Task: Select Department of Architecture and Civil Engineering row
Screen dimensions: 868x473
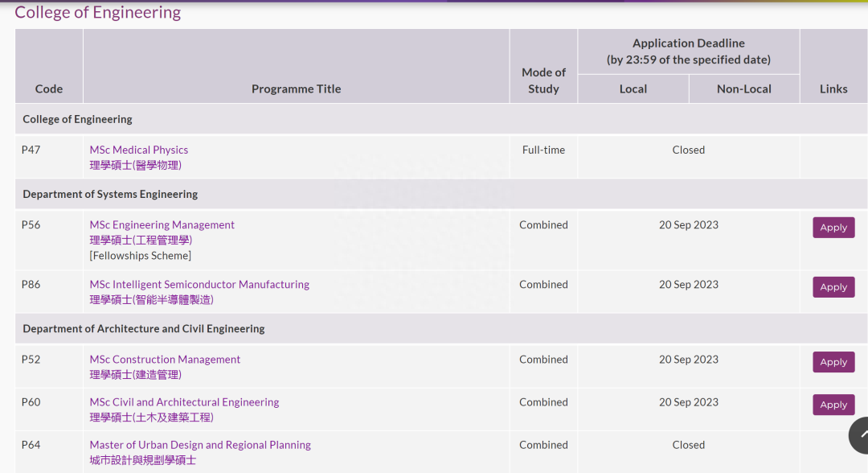Action: click(144, 328)
